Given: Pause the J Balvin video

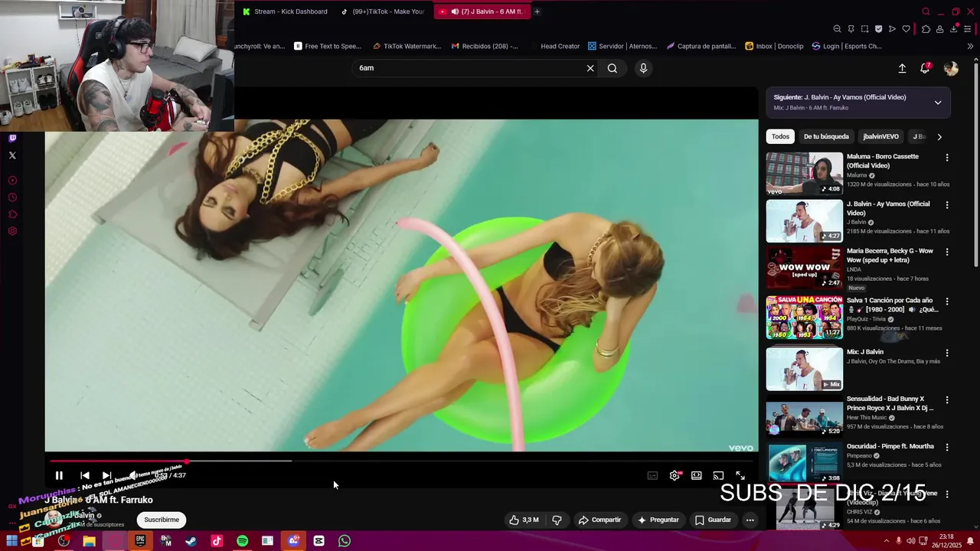Looking at the screenshot, I should tap(59, 475).
